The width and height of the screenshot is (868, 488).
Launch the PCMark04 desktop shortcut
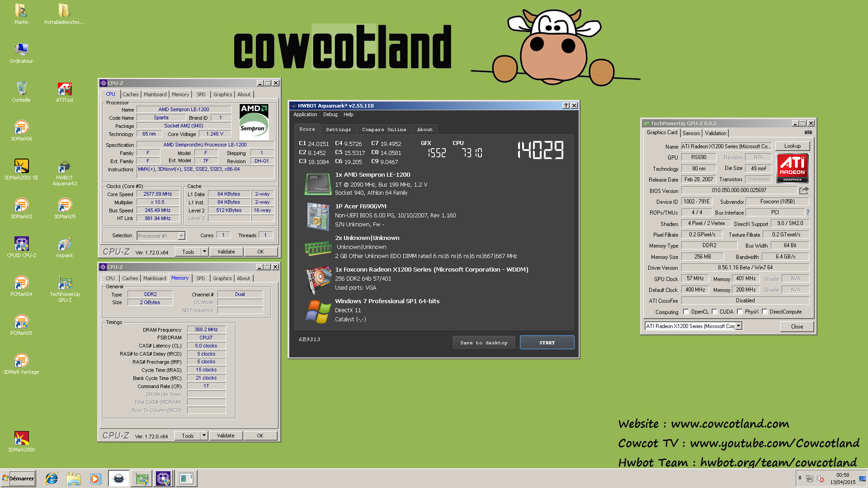21,286
